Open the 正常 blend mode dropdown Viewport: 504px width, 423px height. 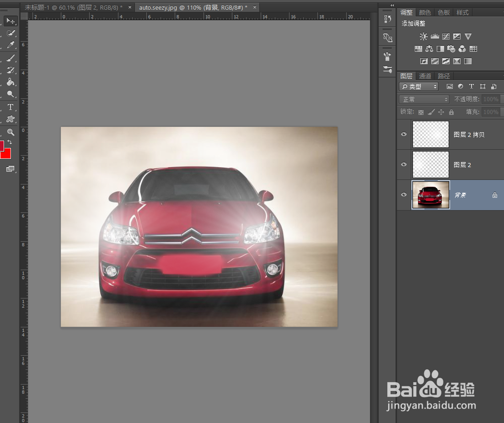click(x=424, y=99)
